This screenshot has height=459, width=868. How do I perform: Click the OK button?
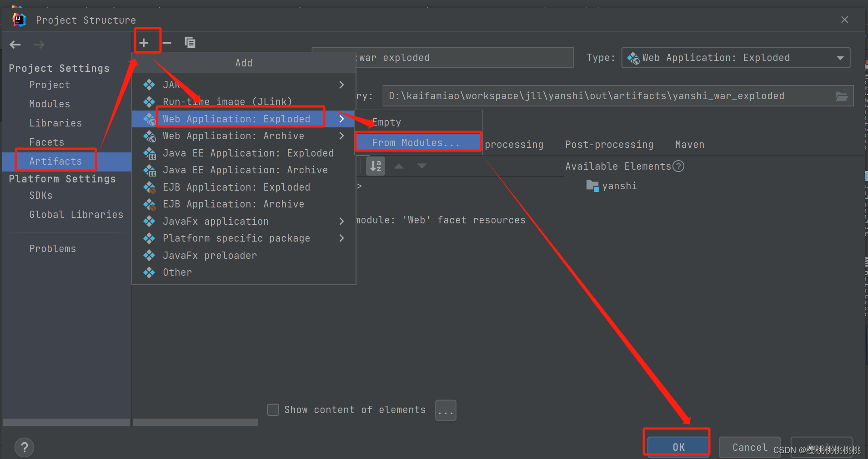tap(678, 447)
